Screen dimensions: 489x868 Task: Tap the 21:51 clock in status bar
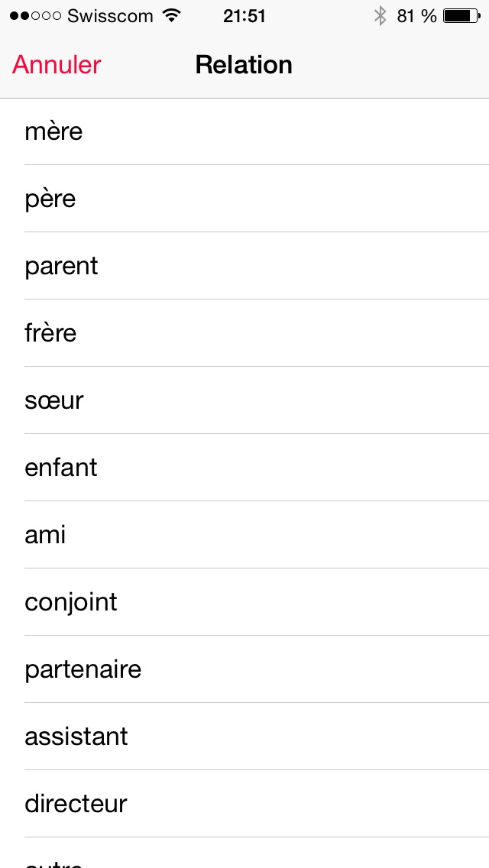244,15
